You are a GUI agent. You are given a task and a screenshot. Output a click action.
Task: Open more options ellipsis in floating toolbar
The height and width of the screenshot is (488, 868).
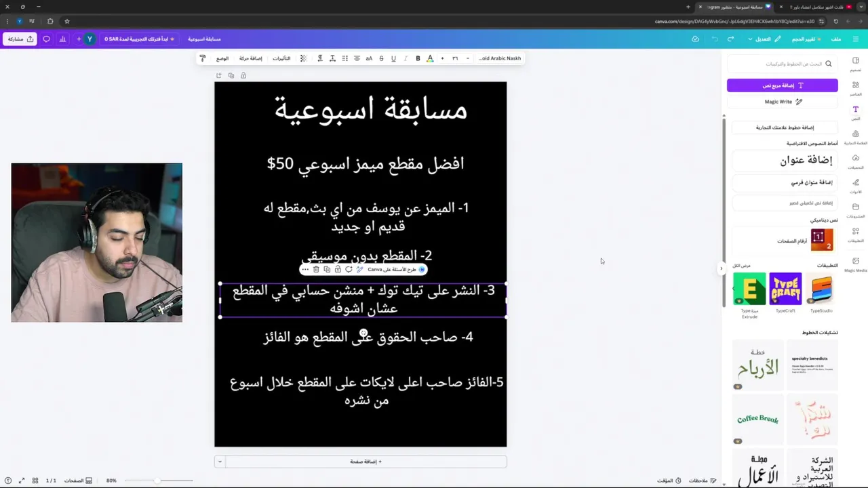click(x=305, y=269)
